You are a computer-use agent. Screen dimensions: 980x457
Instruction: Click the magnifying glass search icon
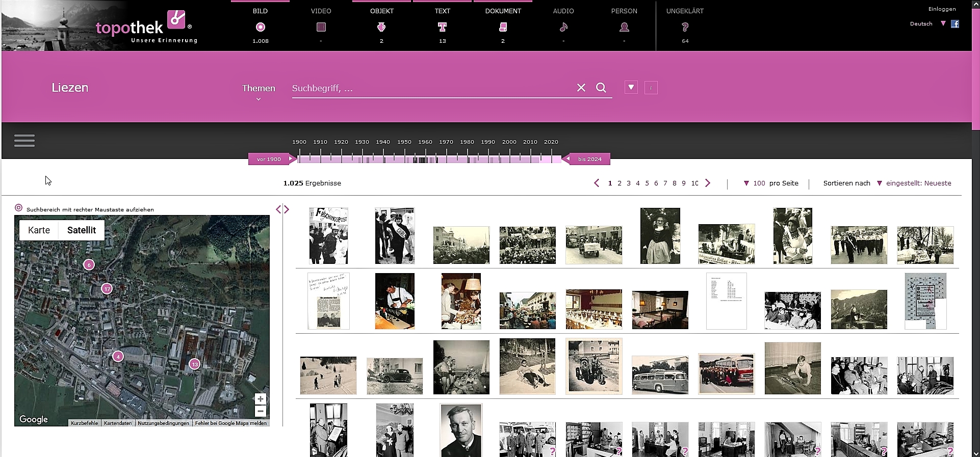point(601,88)
